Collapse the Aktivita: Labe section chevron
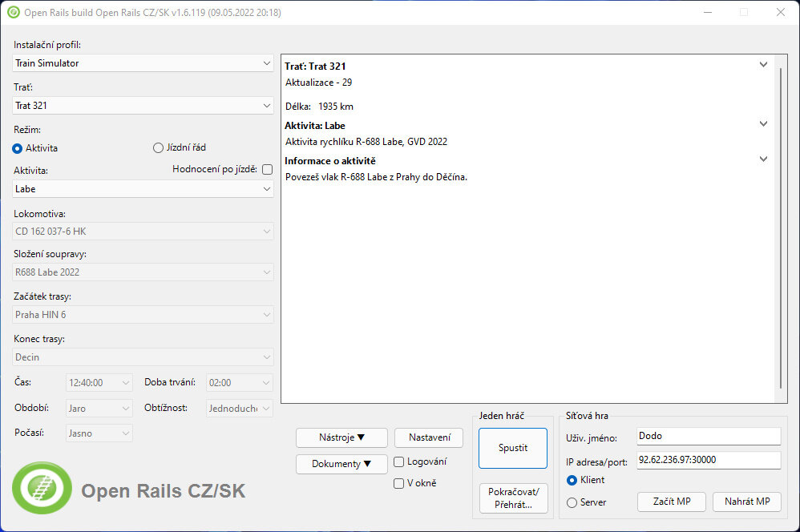This screenshot has height=532, width=800. pyautogui.click(x=763, y=124)
